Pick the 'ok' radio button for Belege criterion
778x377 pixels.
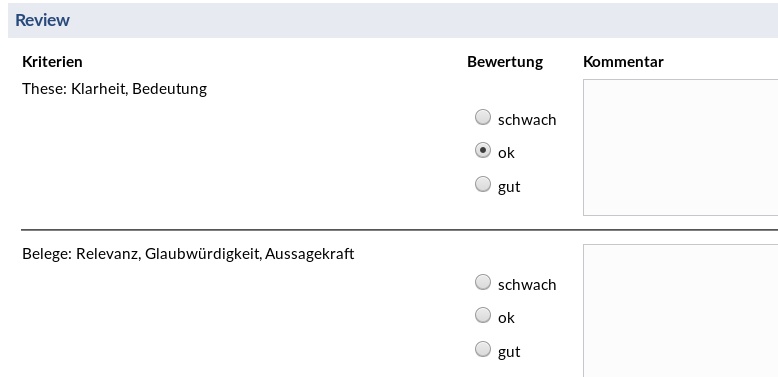click(482, 315)
